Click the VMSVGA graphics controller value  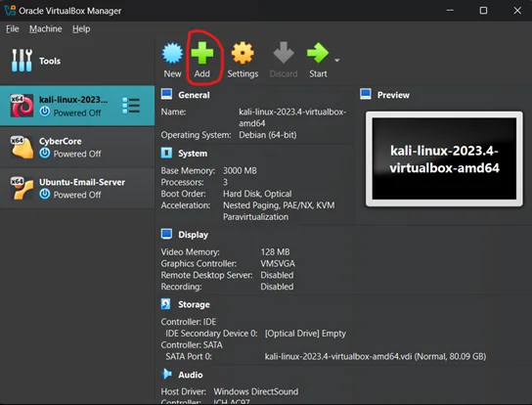pos(278,263)
